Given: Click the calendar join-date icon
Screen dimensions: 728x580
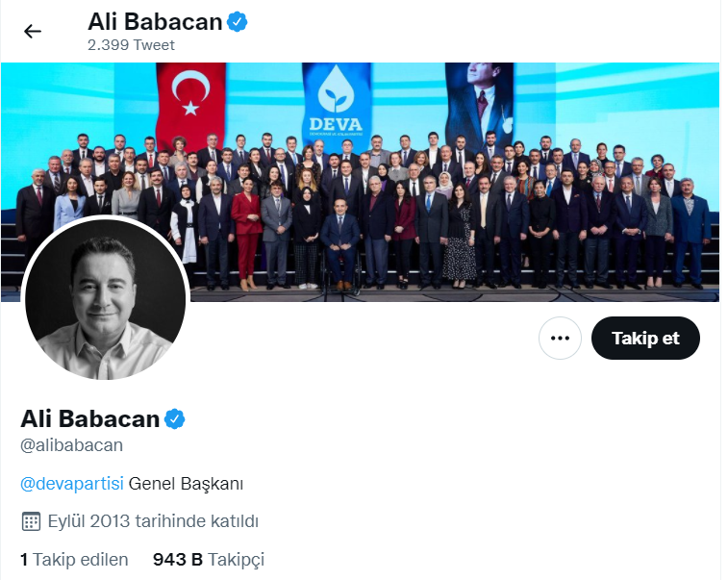Looking at the screenshot, I should coord(31,521).
